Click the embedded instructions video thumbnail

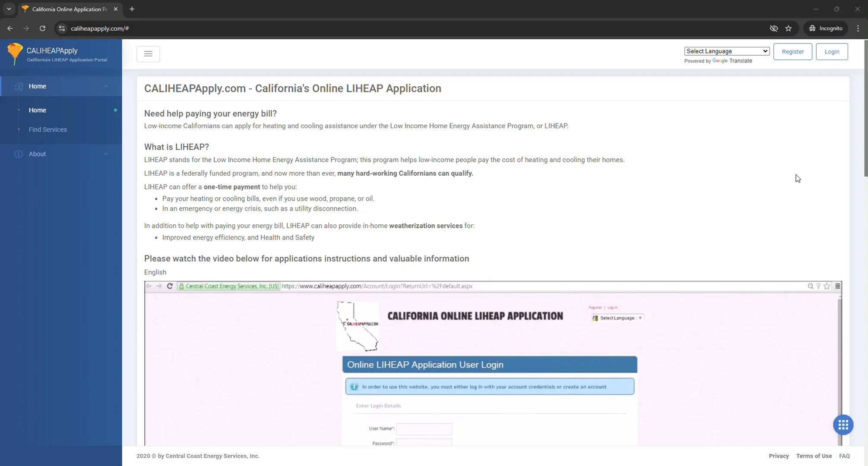492,363
